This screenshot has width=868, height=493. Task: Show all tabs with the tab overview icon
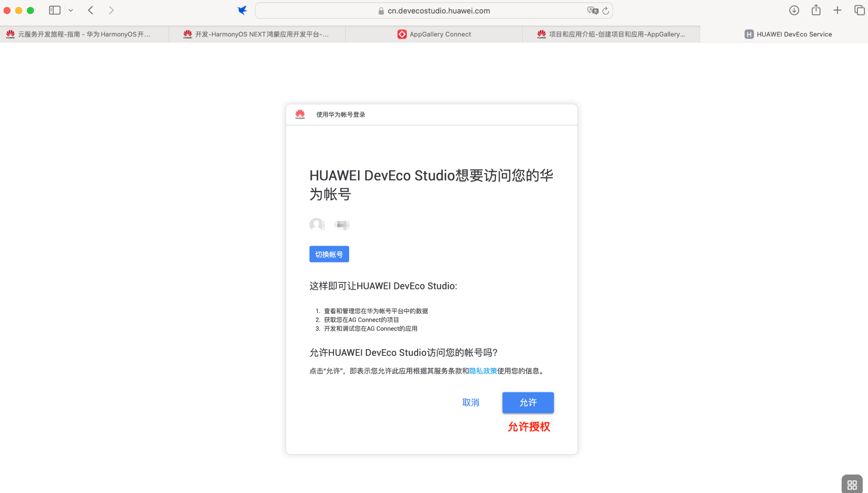tap(860, 10)
